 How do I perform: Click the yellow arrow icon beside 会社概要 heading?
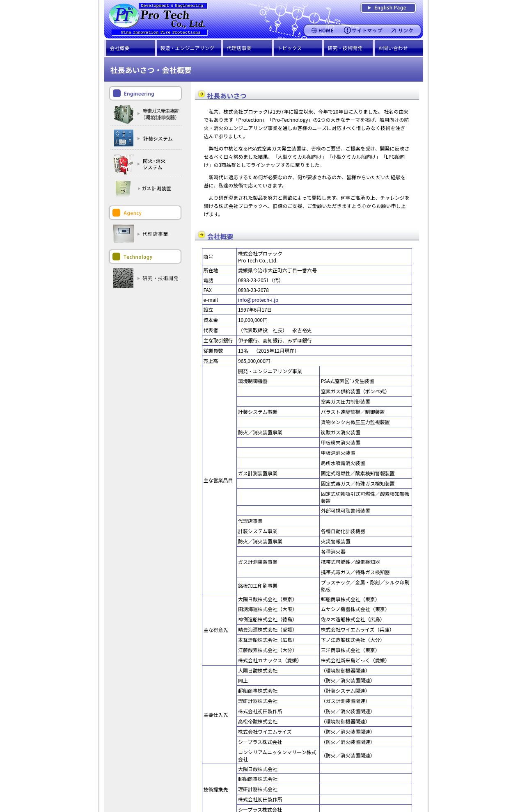(202, 235)
